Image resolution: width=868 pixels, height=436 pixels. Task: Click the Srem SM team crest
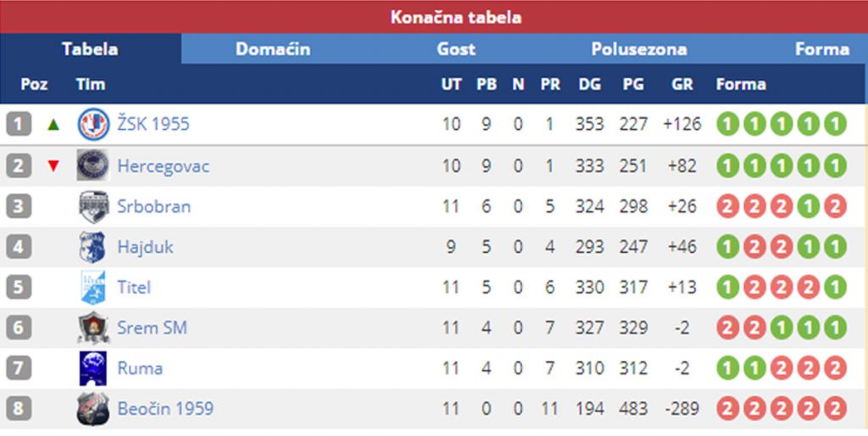pyautogui.click(x=93, y=327)
